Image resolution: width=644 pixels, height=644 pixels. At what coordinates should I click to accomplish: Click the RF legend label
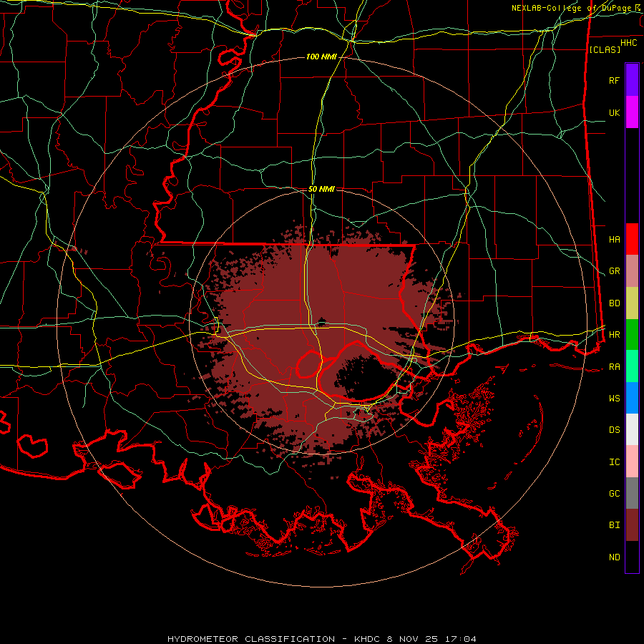[614, 80]
